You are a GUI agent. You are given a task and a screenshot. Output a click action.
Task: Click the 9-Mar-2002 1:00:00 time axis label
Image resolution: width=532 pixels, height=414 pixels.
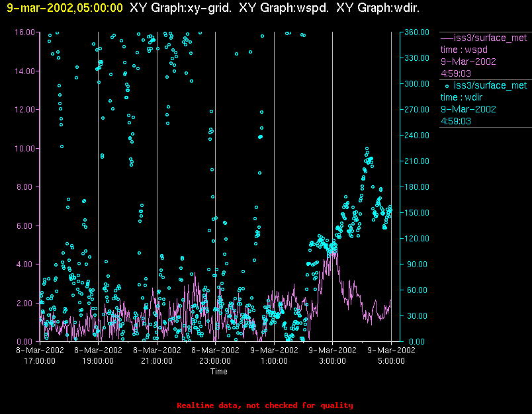[274, 355]
